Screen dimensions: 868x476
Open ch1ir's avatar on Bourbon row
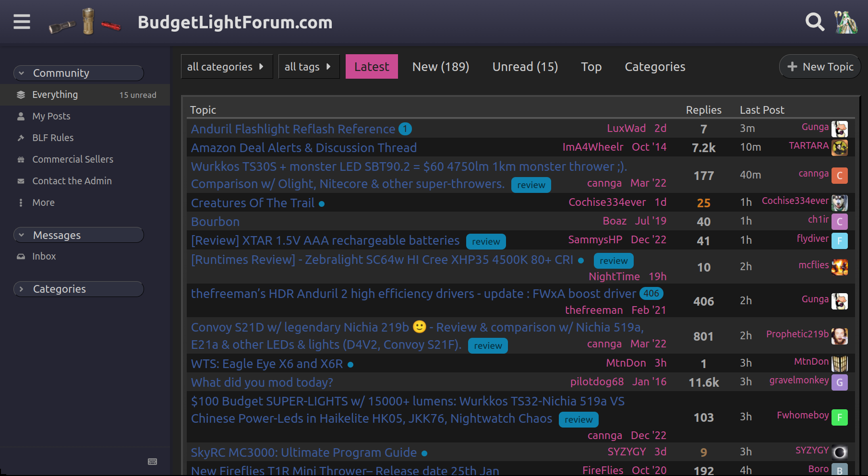coord(840,222)
